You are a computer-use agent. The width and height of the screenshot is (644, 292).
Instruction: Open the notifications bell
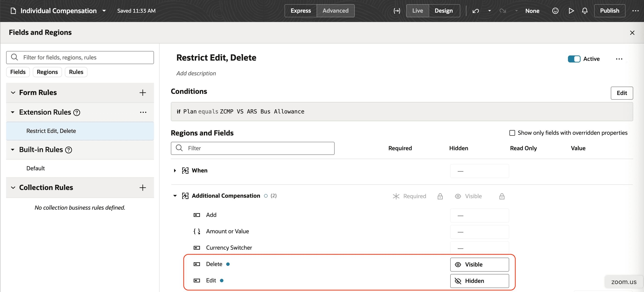(x=585, y=11)
